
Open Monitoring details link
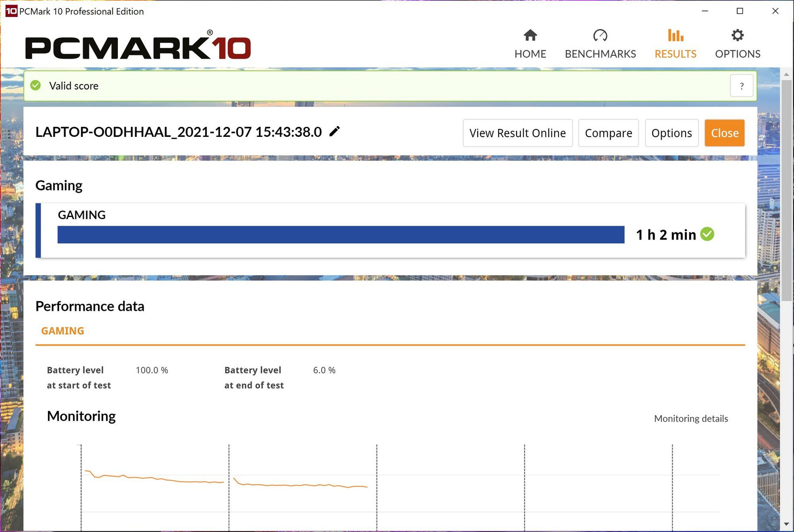(x=691, y=419)
